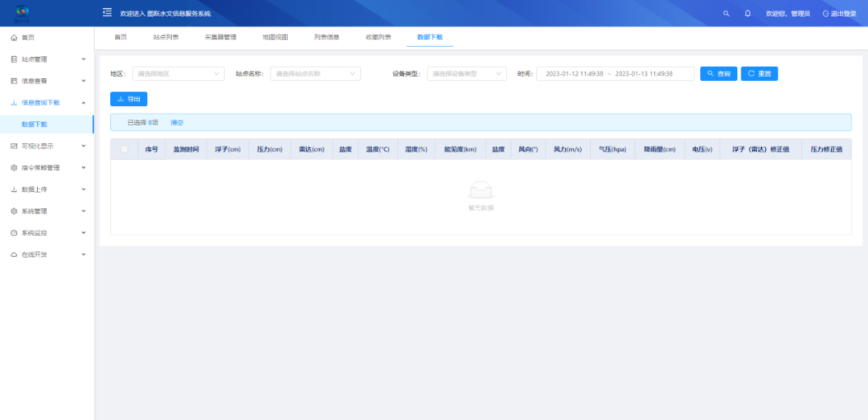Select the active 数据下载 tab in tab bar
The image size is (868, 420).
pos(429,37)
